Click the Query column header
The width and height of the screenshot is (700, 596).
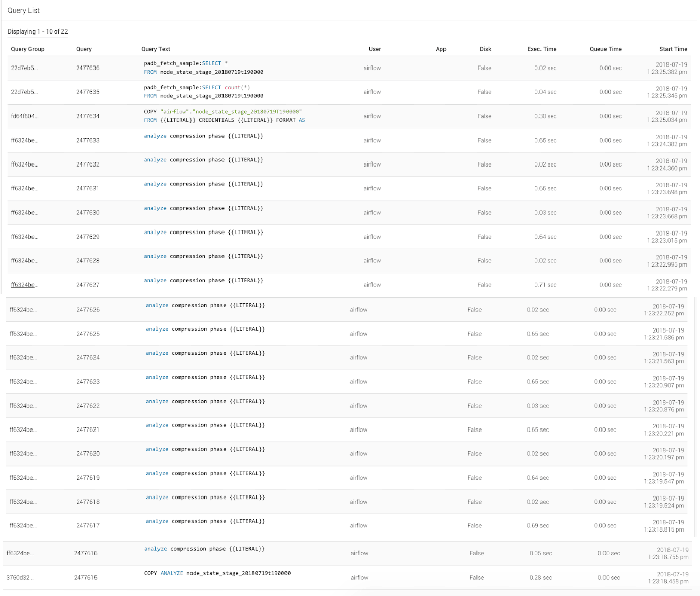84,49
